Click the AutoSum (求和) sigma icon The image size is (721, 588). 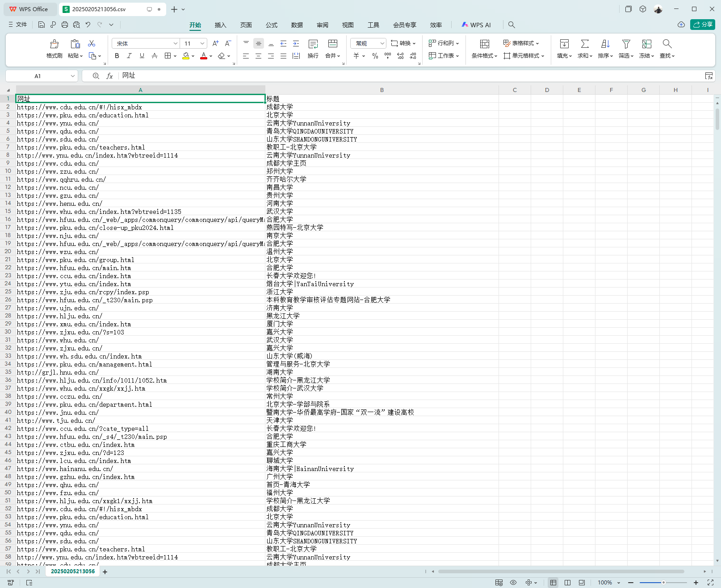click(x=584, y=44)
